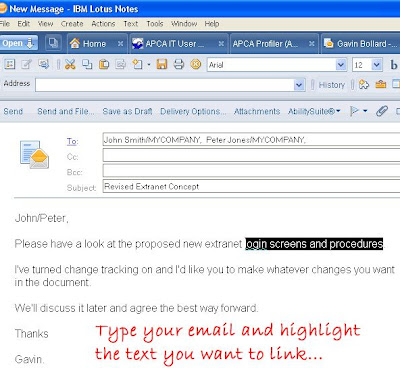Open the Create menu

[x=72, y=24]
